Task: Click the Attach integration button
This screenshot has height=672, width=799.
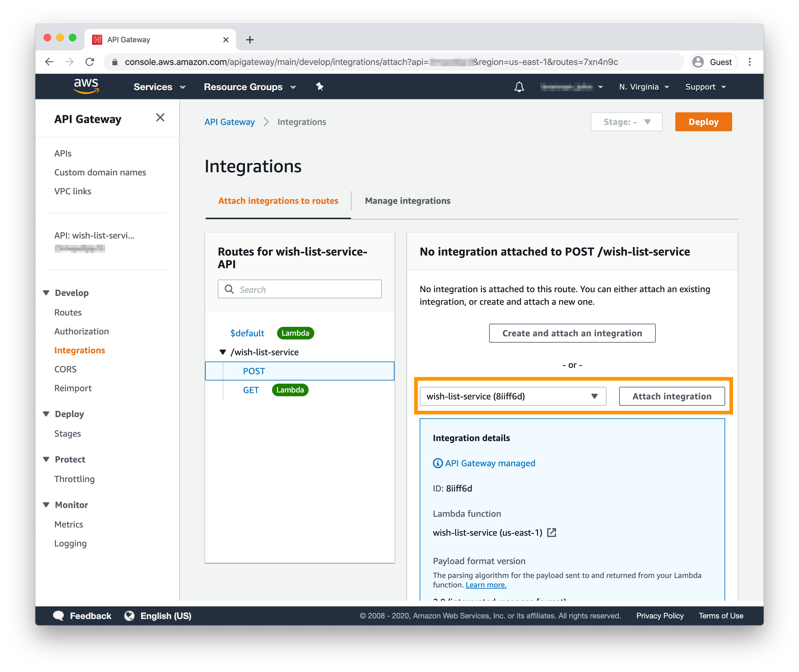Action: pyautogui.click(x=672, y=396)
